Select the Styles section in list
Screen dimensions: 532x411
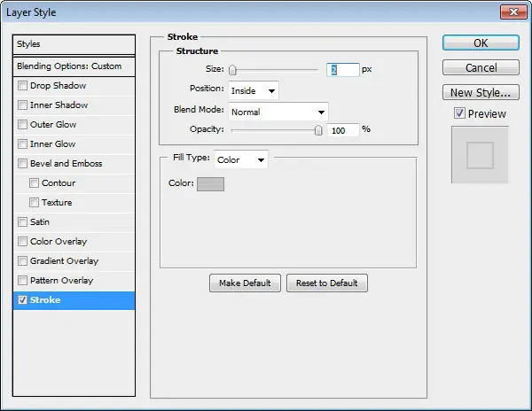click(74, 44)
